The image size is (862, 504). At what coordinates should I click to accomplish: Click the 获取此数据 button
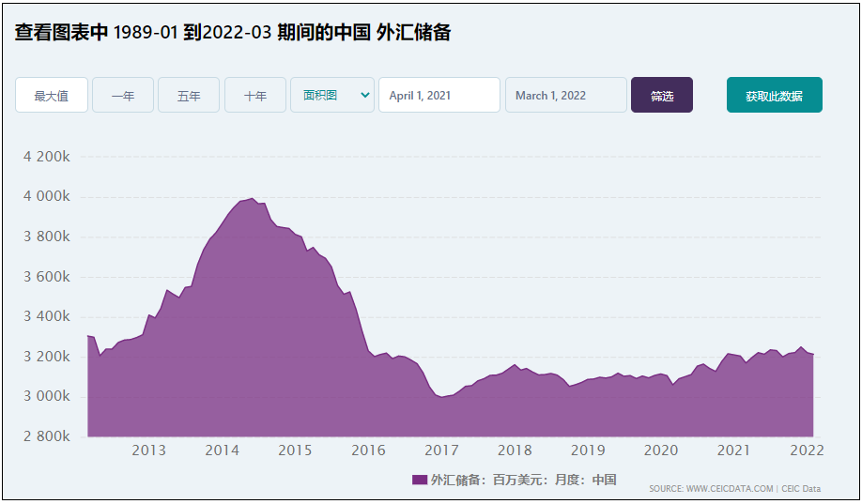pyautogui.click(x=774, y=95)
